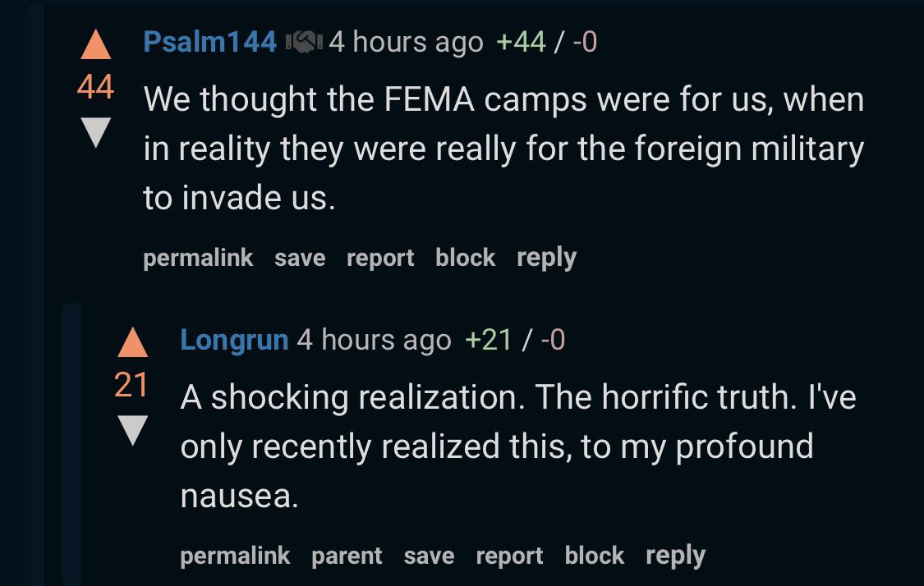Reply to Longrun's comment

point(675,556)
